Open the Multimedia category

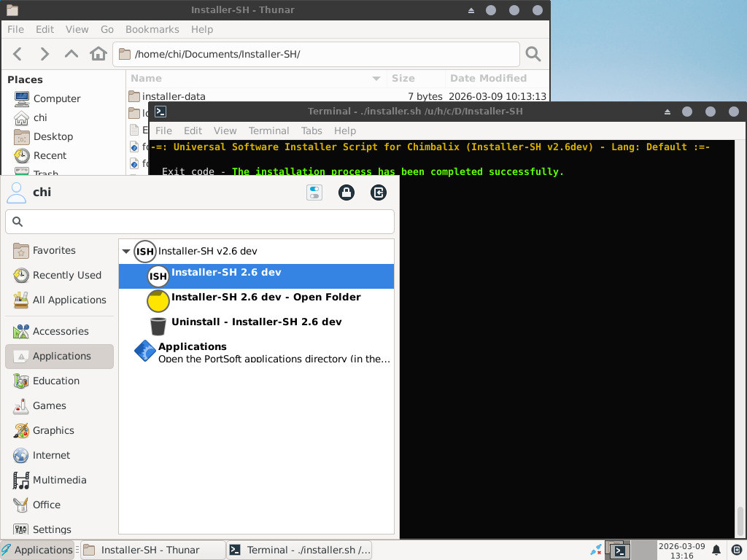(x=59, y=480)
